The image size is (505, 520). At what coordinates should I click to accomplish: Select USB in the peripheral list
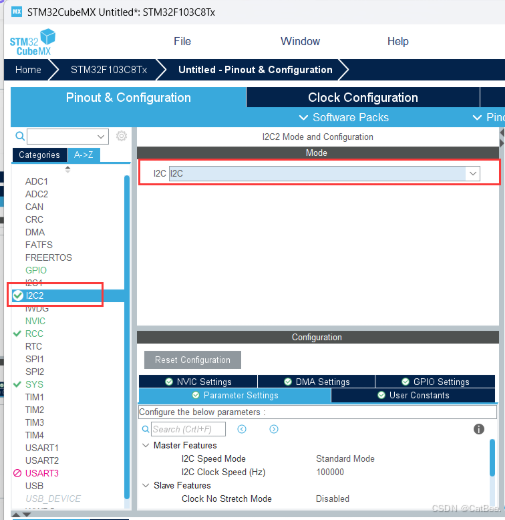tap(34, 486)
